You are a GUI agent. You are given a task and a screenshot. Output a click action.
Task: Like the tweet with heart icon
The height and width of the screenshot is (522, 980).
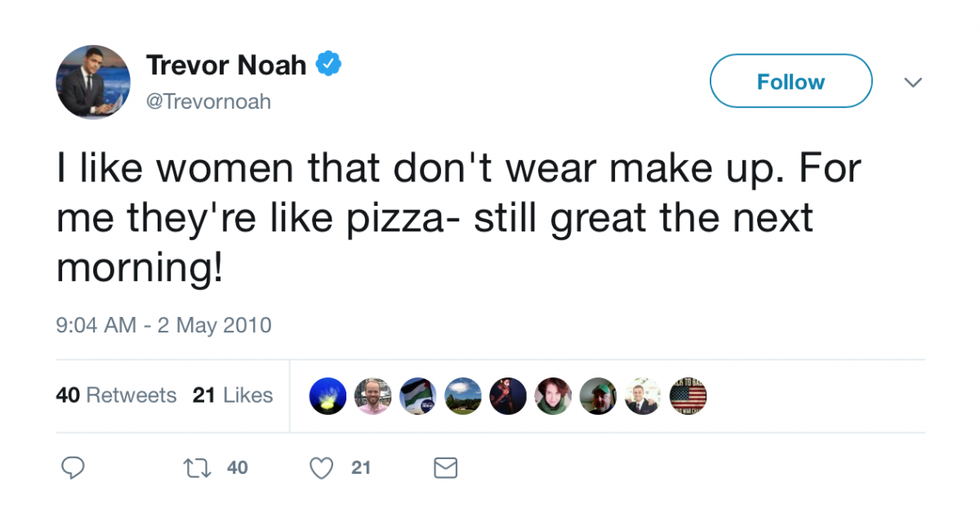(x=323, y=468)
